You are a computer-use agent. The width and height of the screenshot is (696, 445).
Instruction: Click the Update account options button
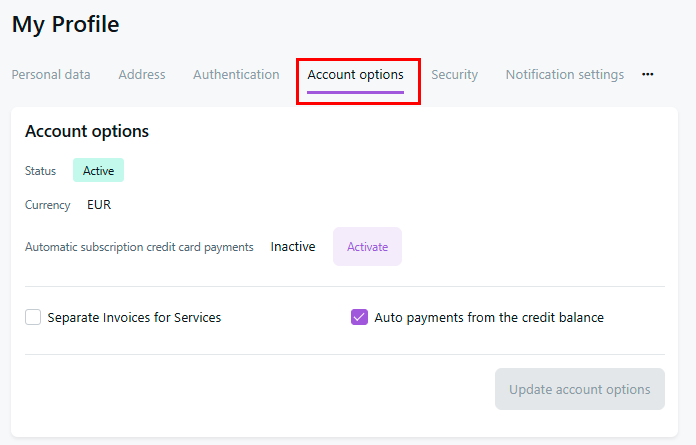580,389
